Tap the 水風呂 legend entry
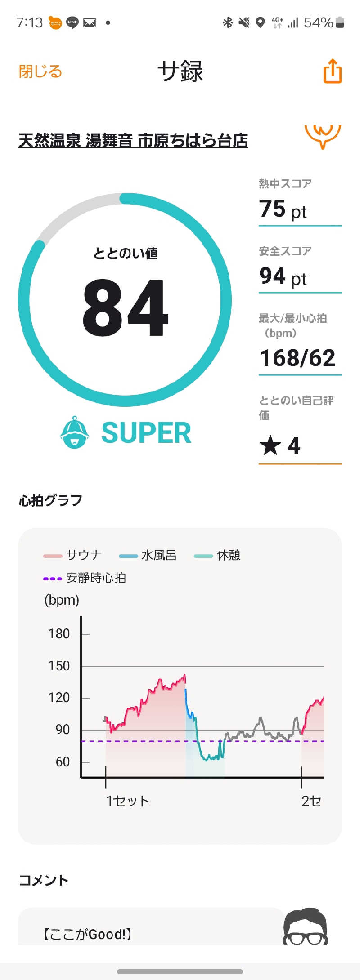Image resolution: width=360 pixels, height=980 pixels. point(148,555)
